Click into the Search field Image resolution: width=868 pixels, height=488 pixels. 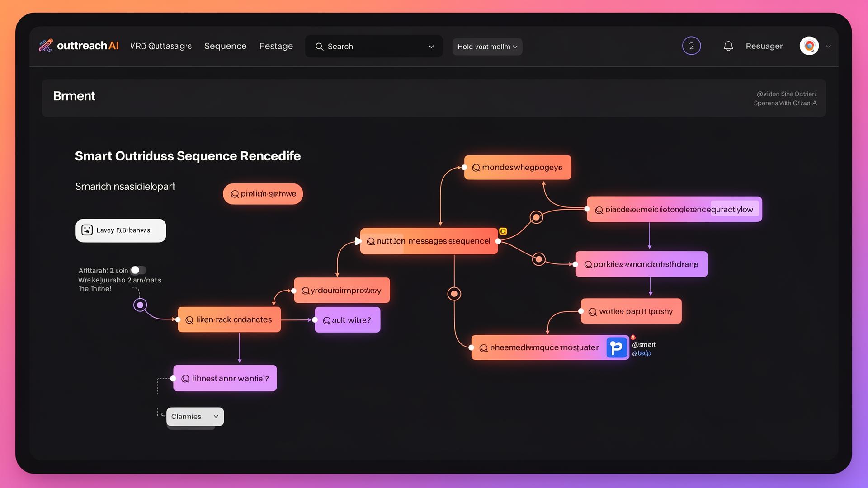(x=374, y=46)
